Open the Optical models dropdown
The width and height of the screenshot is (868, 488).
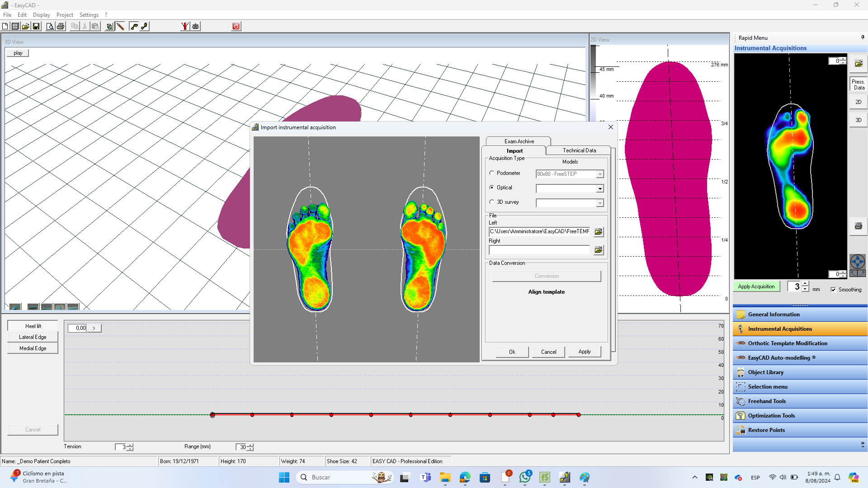tap(600, 188)
